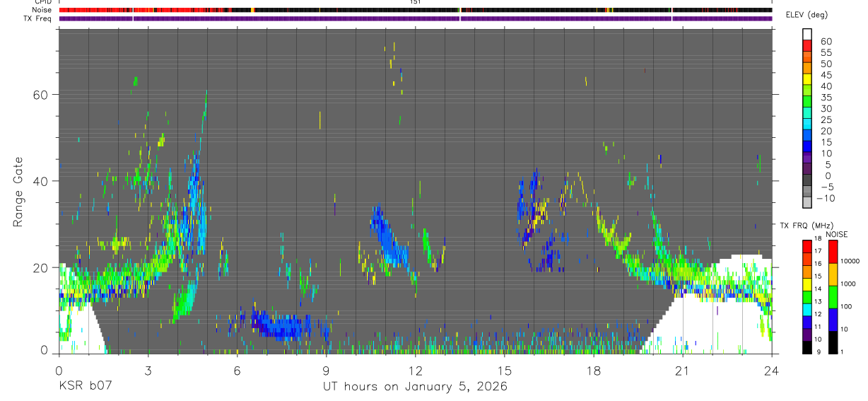Click the purple TX Freq strip above the plot
Viewport: 868px width, 401px height.
pyautogui.click(x=416, y=18)
